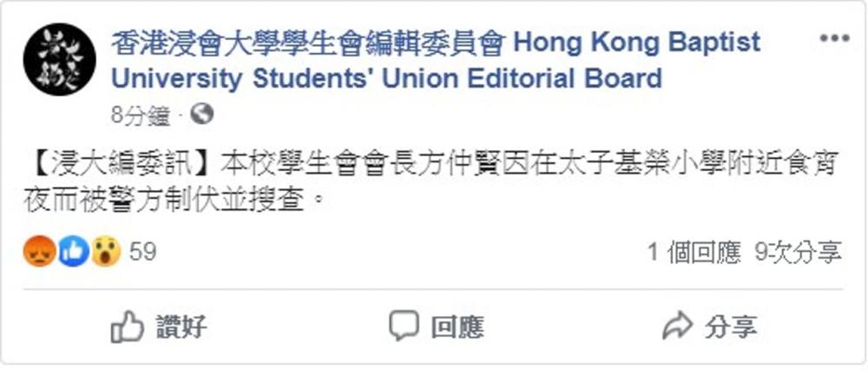Image resolution: width=868 pixels, height=383 pixels.
Task: Click the black circular page profile picture
Action: tap(59, 59)
